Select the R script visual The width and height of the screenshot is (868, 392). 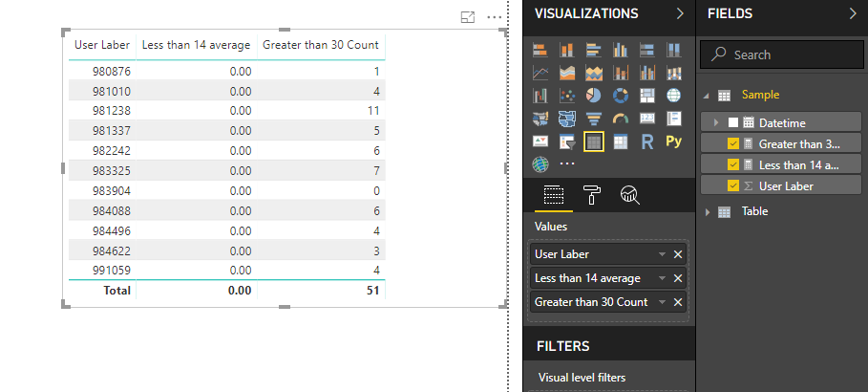(x=647, y=142)
